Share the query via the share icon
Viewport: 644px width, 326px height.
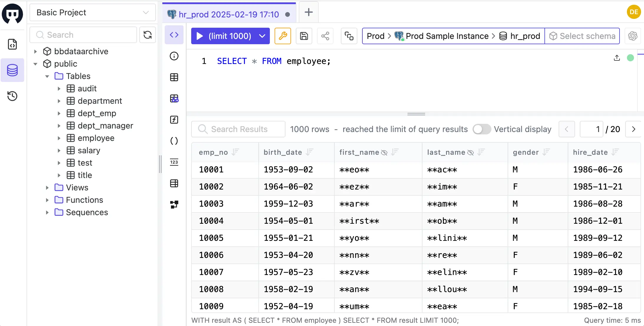(x=325, y=36)
